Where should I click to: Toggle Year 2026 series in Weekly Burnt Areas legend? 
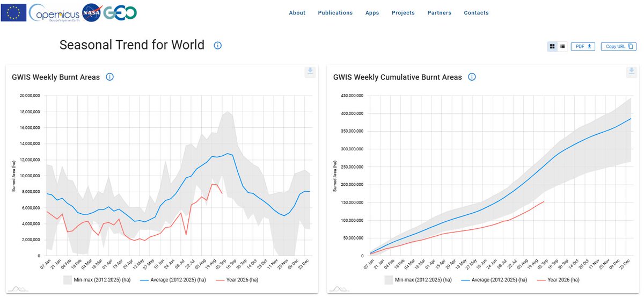(237, 280)
